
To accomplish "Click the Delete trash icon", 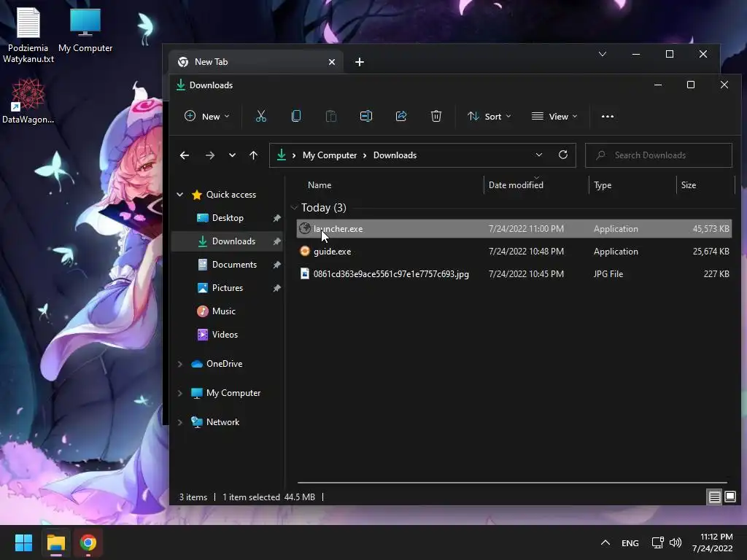I will (436, 116).
